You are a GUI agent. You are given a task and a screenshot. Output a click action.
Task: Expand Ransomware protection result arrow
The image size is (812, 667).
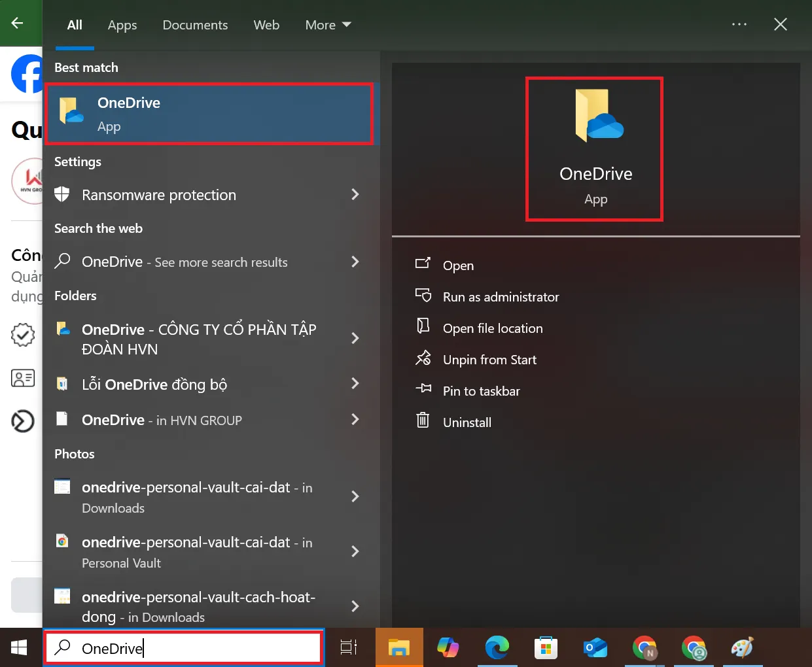(x=355, y=195)
